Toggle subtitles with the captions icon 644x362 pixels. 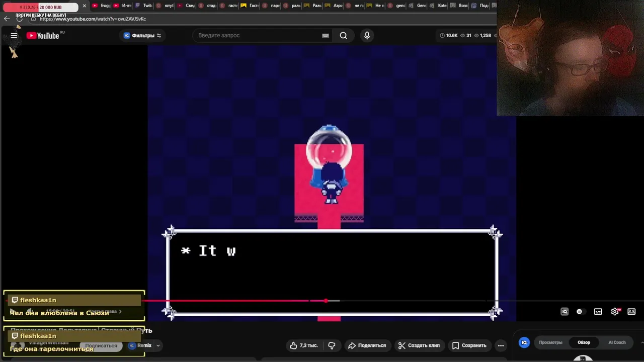tap(598, 312)
